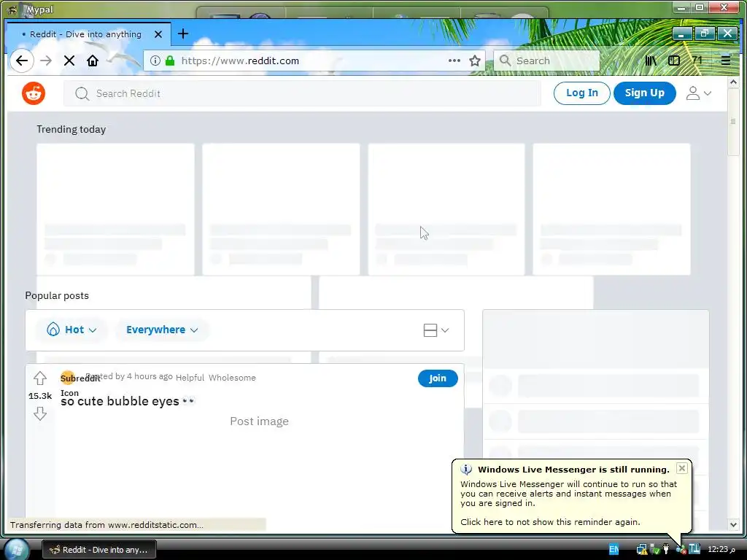This screenshot has width=747, height=560.
Task: Click the Log In button
Action: 581,93
